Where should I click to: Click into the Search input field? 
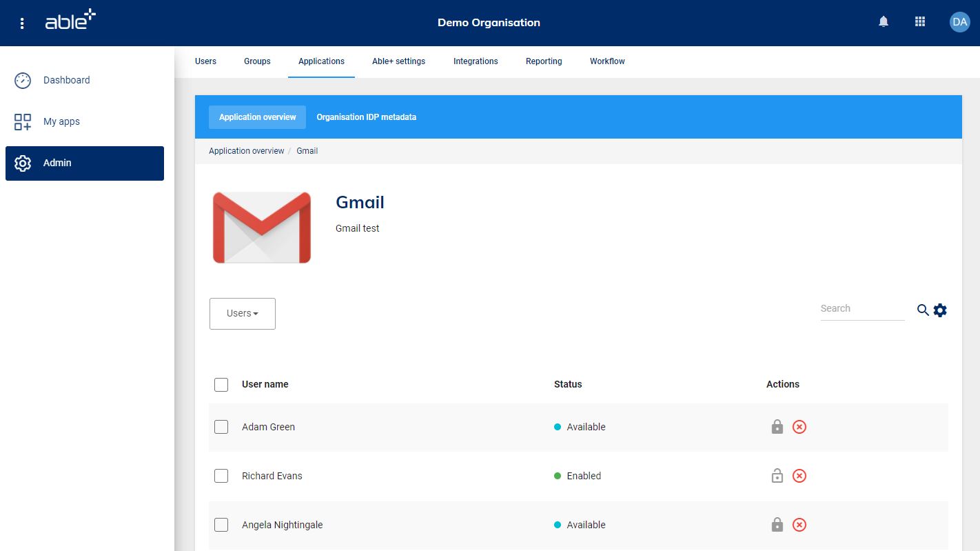862,309
